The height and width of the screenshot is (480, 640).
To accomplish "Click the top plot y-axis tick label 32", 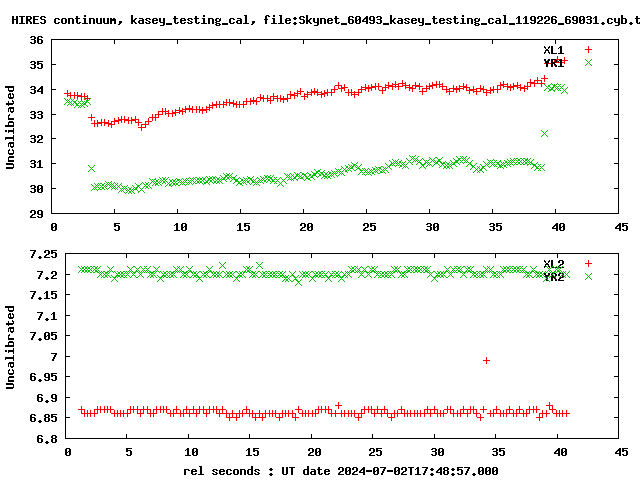I will [x=36, y=139].
